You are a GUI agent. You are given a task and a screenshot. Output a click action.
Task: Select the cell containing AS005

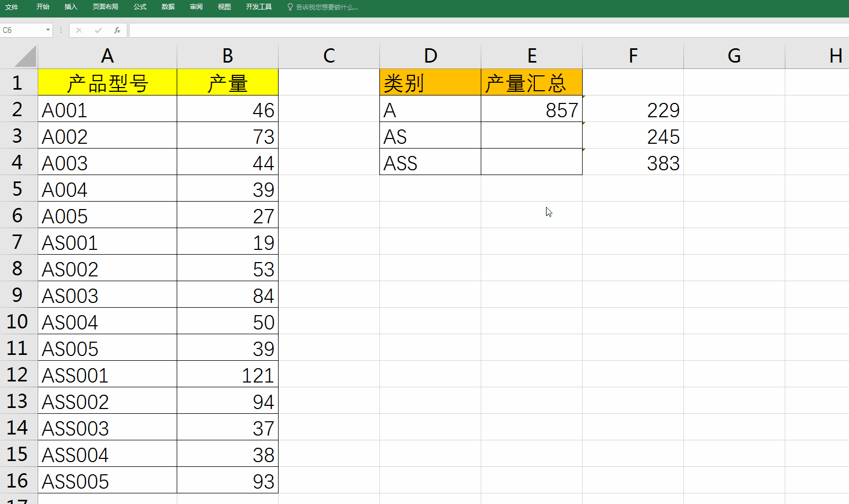click(x=107, y=347)
